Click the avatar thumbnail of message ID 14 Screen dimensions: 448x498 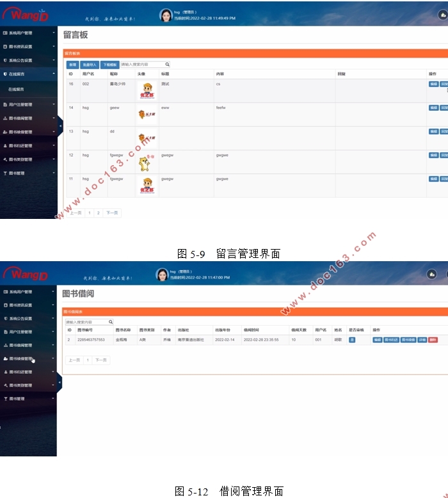pos(147,115)
